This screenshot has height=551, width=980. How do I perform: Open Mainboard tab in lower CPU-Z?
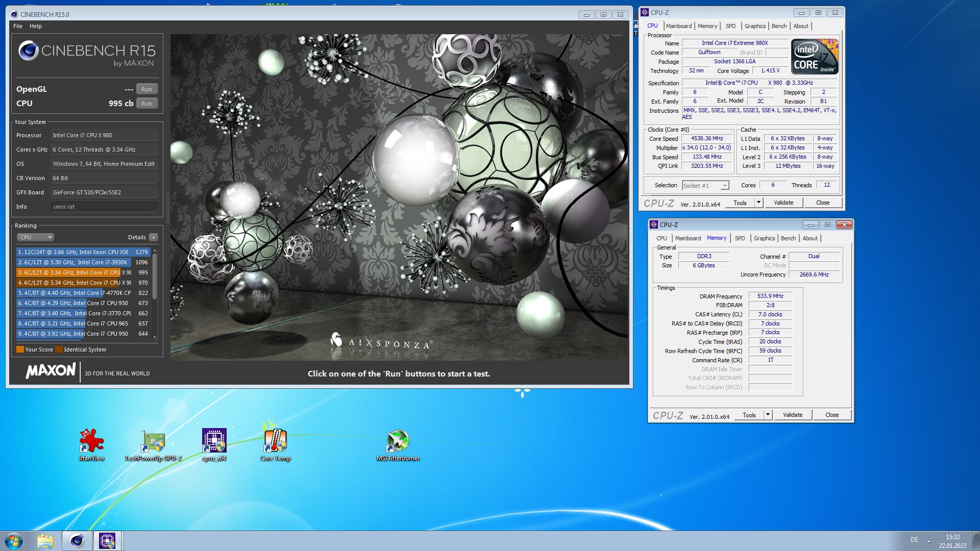688,238
